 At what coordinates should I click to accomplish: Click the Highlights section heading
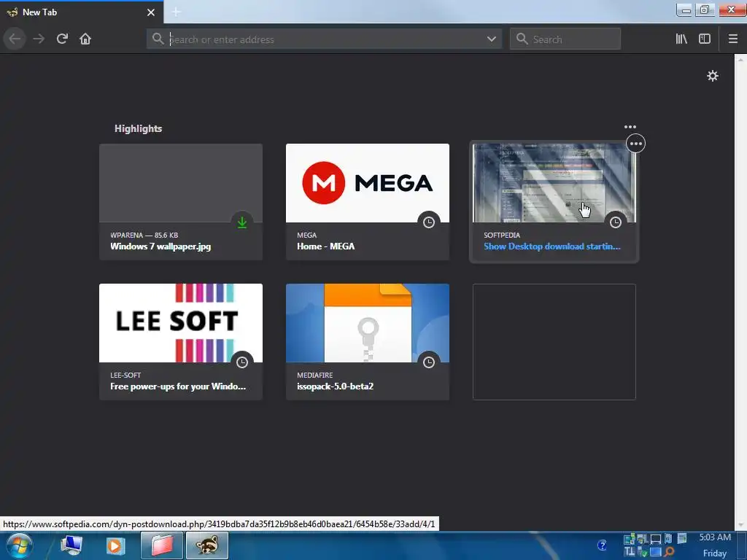pos(138,128)
